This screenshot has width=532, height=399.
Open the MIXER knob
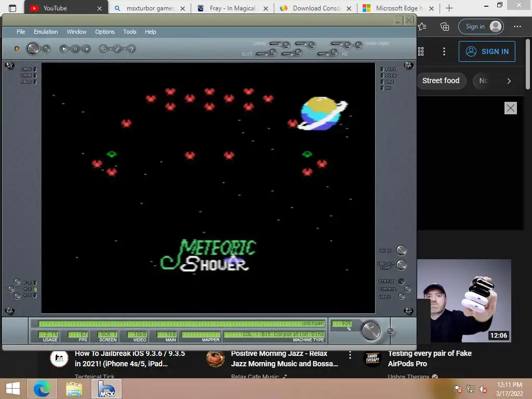coord(402,250)
